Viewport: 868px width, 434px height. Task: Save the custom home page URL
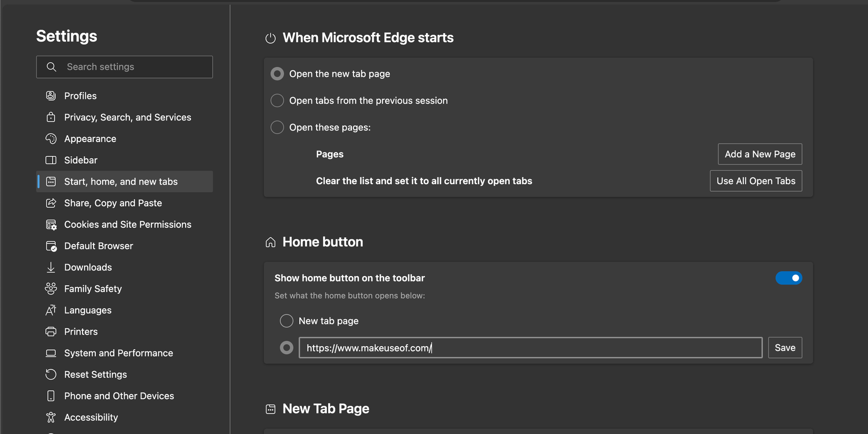(785, 347)
